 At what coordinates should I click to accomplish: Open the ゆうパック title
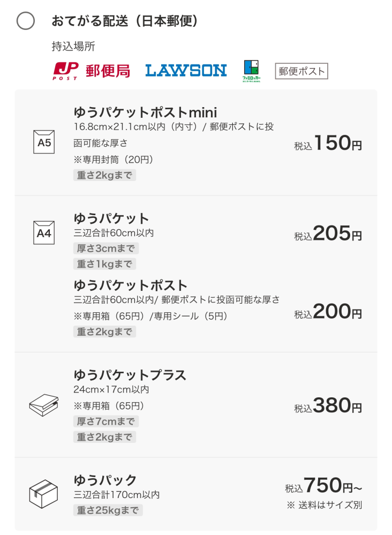point(105,480)
